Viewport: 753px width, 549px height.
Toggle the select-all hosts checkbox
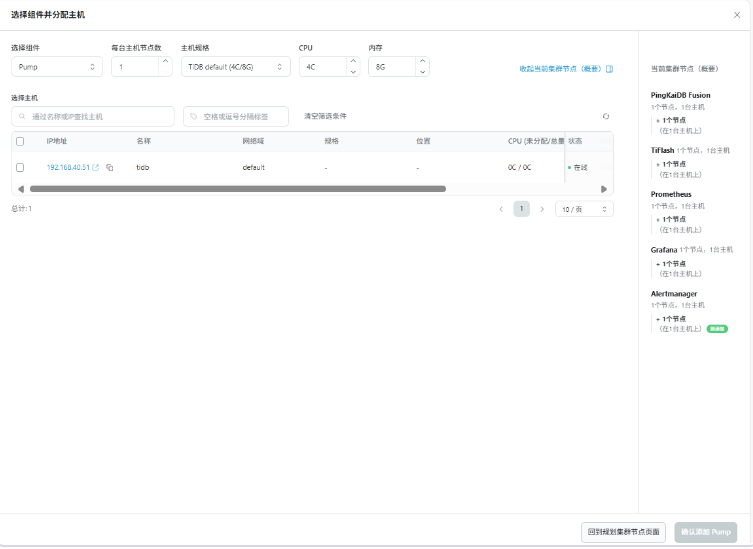[x=20, y=141]
